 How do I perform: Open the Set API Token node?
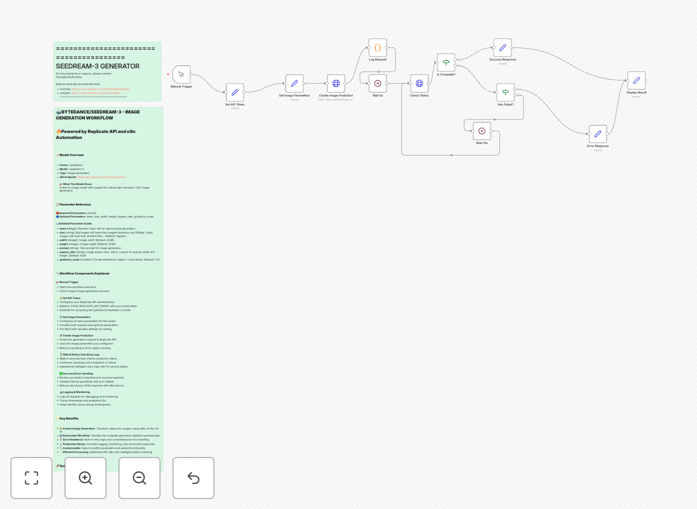pos(235,92)
